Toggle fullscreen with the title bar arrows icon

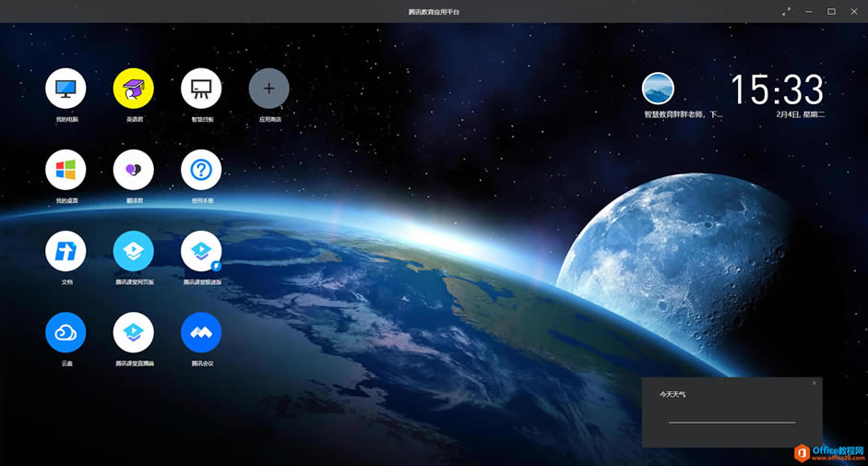click(786, 12)
